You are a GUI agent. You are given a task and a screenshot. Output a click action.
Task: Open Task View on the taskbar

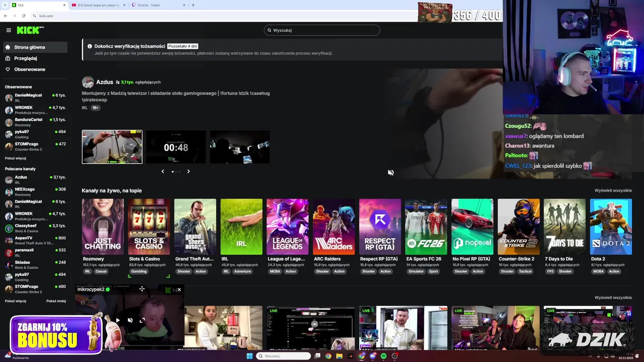pyautogui.click(x=317, y=356)
